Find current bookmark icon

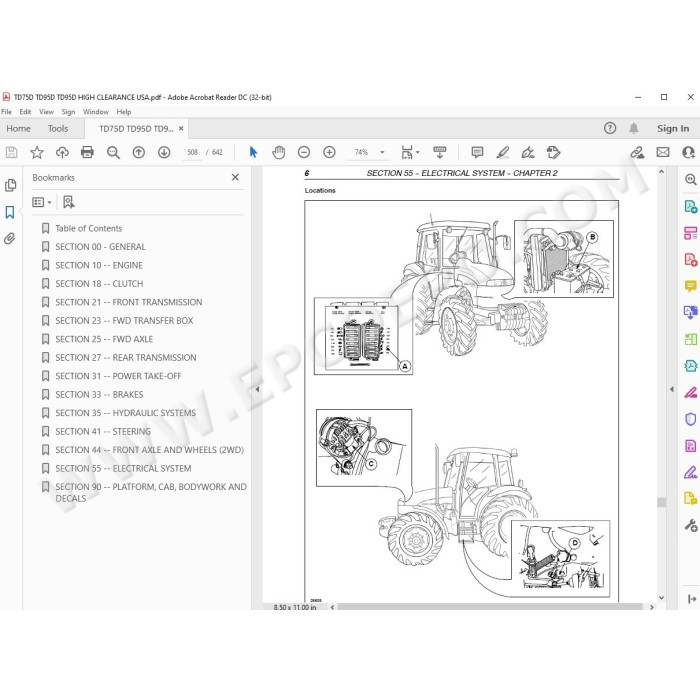pos(69,203)
